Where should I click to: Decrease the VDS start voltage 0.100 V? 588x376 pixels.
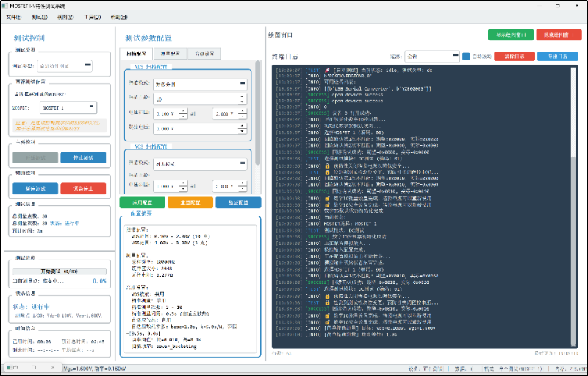[182, 116]
